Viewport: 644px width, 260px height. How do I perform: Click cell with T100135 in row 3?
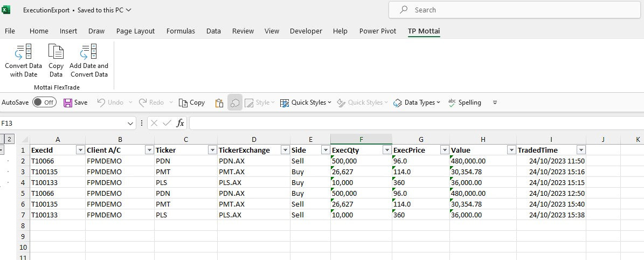[58, 172]
